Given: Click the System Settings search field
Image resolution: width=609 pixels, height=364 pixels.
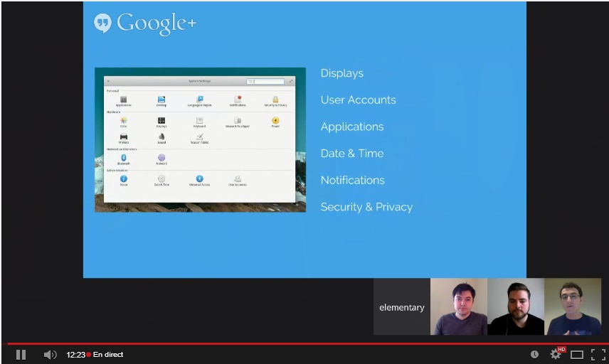Looking at the screenshot, I should (x=265, y=81).
